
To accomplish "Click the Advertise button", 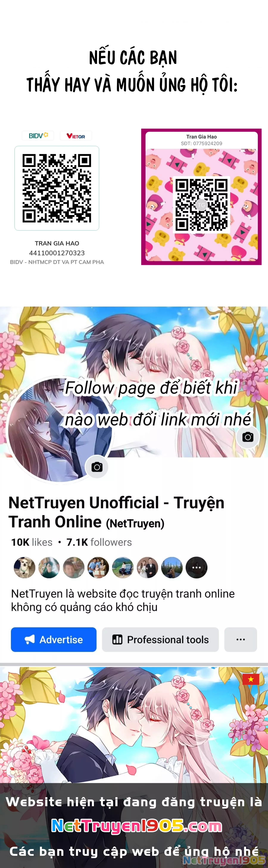I will 54,640.
